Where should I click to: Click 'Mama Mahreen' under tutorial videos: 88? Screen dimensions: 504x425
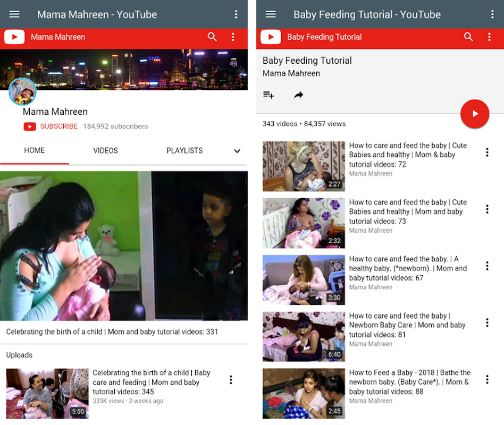click(x=371, y=401)
